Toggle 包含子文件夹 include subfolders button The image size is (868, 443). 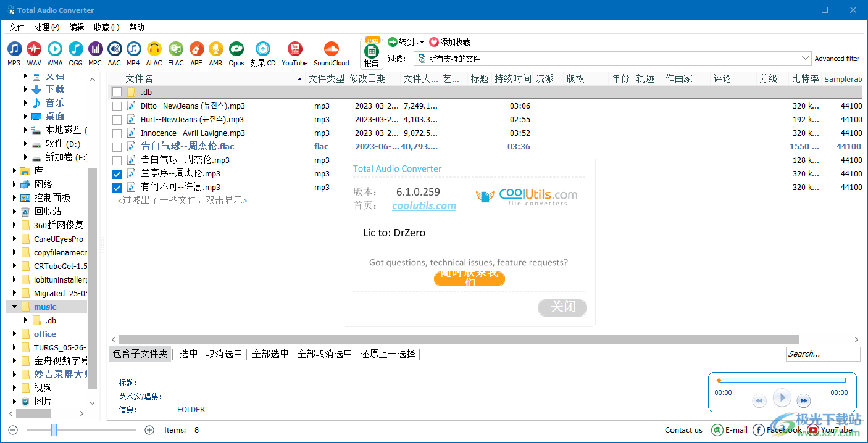point(140,354)
